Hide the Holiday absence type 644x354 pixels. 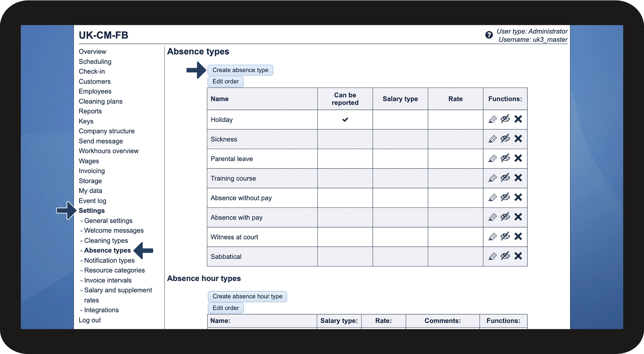pyautogui.click(x=505, y=119)
